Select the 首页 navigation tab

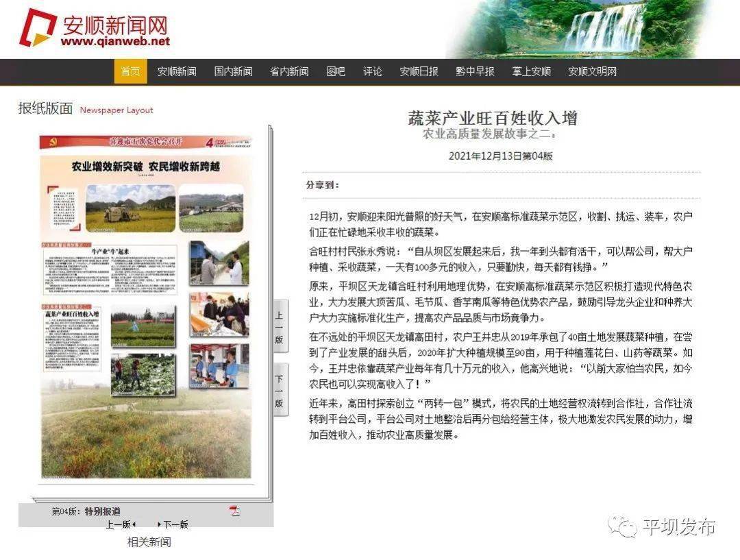click(x=131, y=71)
